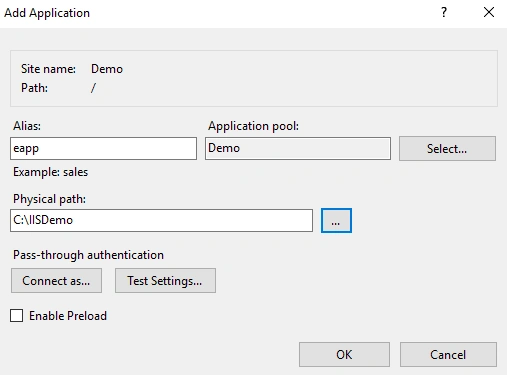Screen dimensions: 507x375
Task: Click the help question mark icon
Action: (444, 13)
